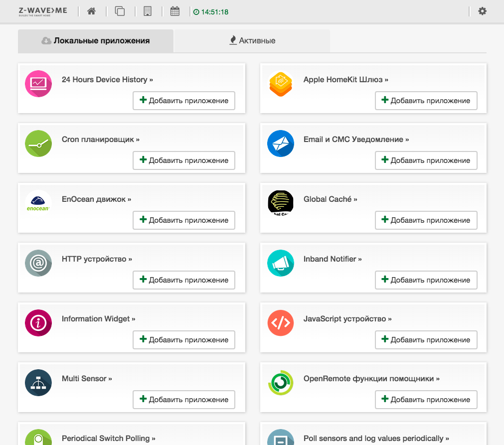Switch to the Активные tab

pyautogui.click(x=252, y=41)
